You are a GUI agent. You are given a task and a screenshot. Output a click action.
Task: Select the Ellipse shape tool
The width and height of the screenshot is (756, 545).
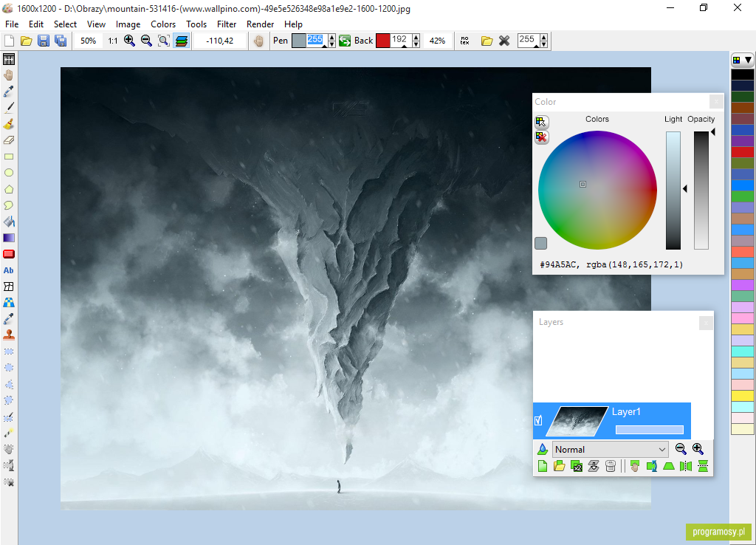9,173
